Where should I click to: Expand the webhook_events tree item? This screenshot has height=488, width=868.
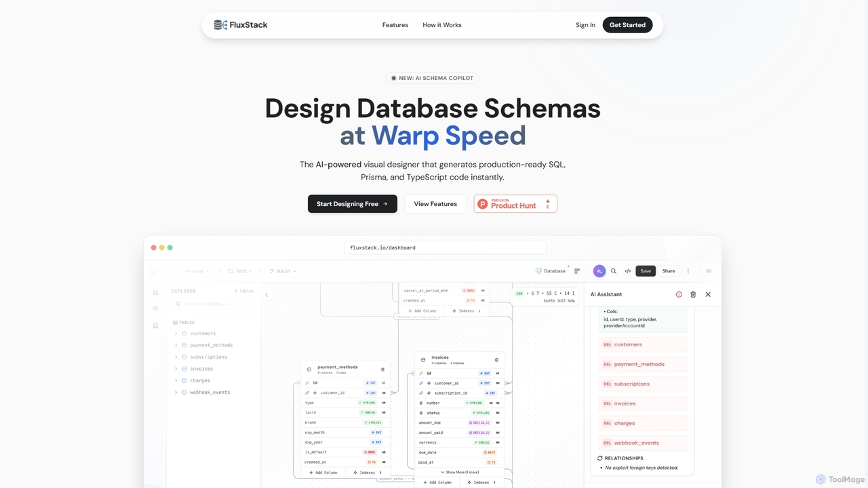[176, 392]
